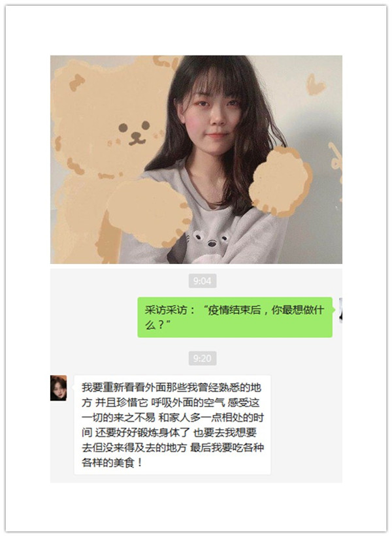This screenshot has width=392, height=537.
Task: Select the 9:20 timestamp label
Action: (x=203, y=358)
